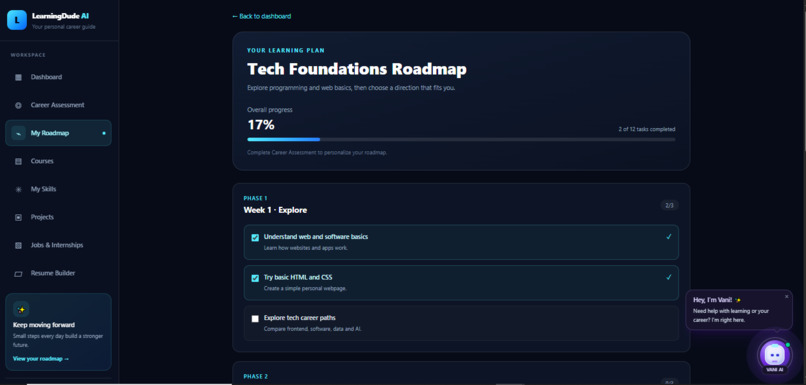Click the checkmark on Try basic HTML and CSS
This screenshot has height=385, width=806.
[668, 277]
